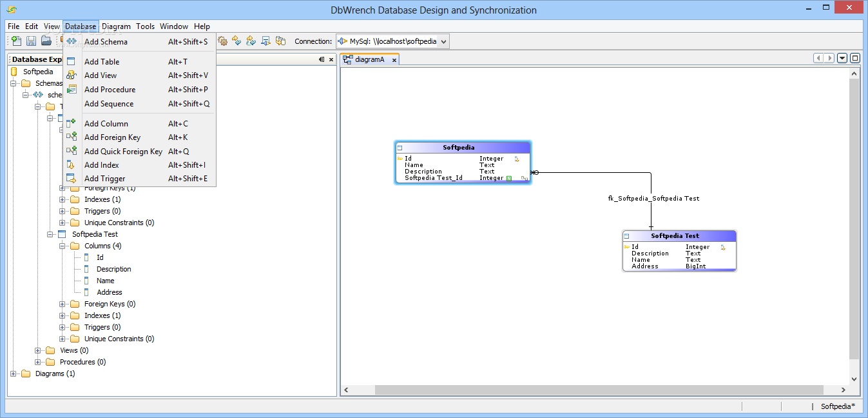
Task: Expand the Views (0) node
Action: (x=38, y=350)
